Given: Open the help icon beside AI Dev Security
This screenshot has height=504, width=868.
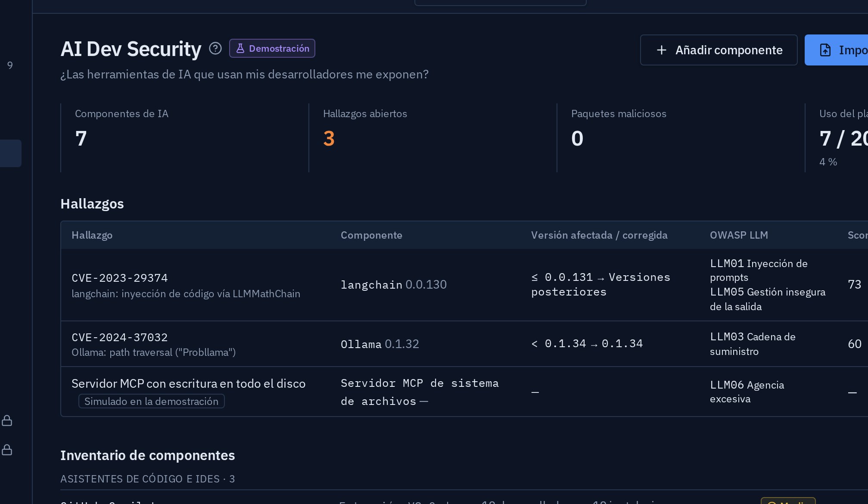Looking at the screenshot, I should tap(215, 48).
